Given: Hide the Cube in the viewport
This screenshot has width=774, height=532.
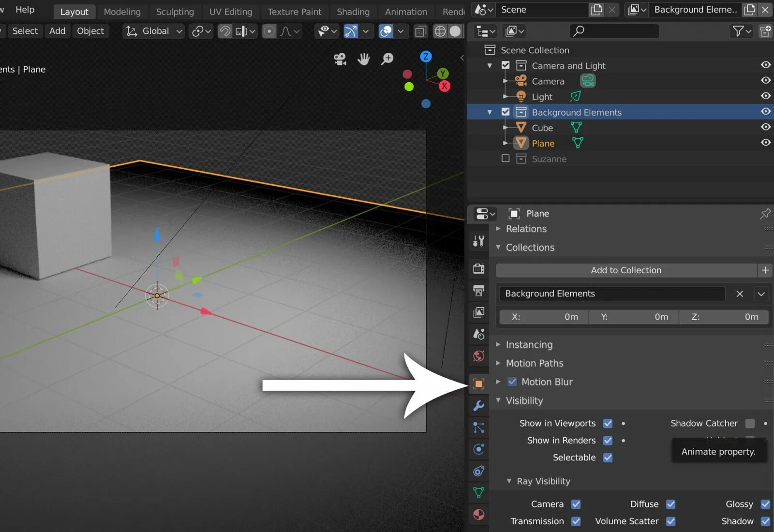Looking at the screenshot, I should pos(766,127).
